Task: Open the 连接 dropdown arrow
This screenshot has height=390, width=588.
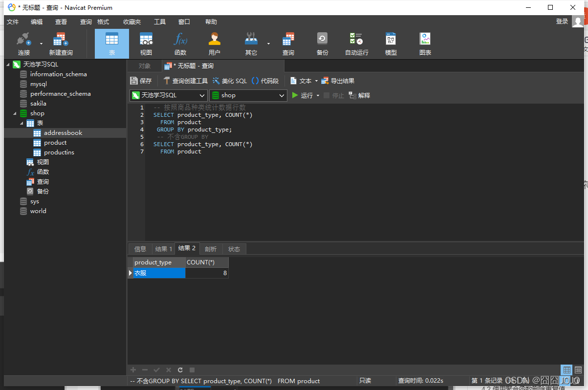Action: [41, 43]
